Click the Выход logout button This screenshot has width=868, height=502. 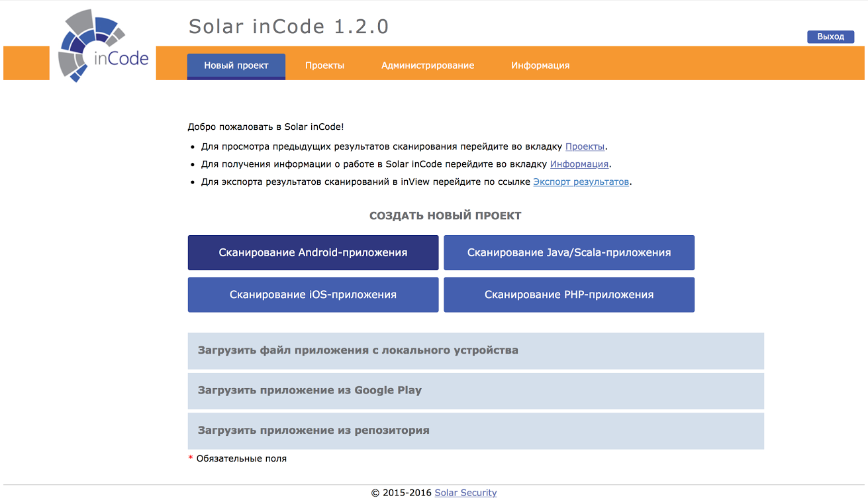[830, 37]
